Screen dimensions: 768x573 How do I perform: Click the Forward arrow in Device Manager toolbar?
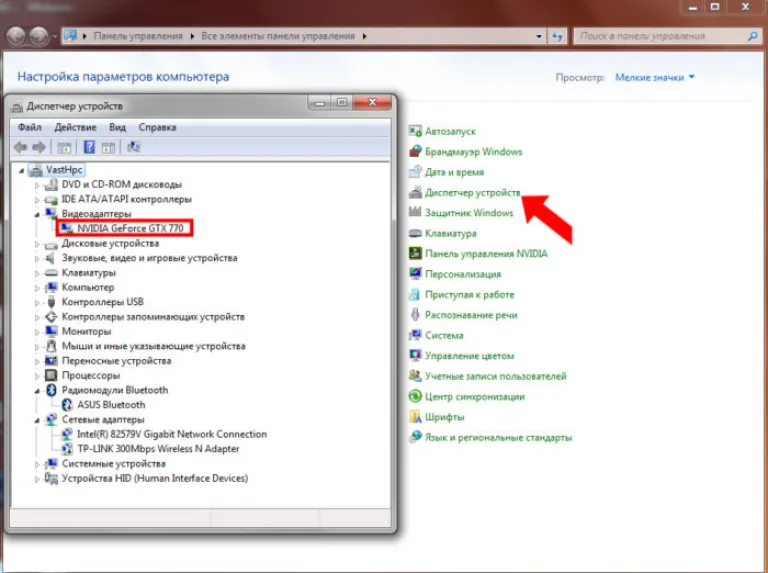point(39,147)
